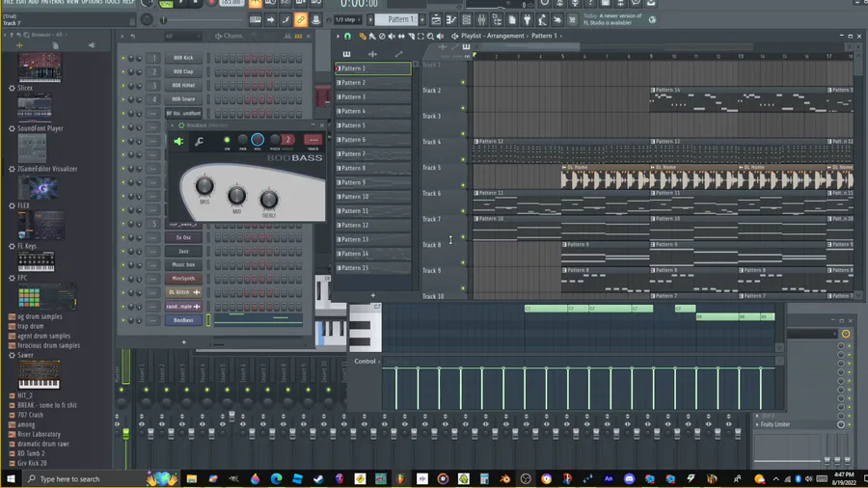This screenshot has width=868, height=488.
Task: Select the 3x Osc channel button
Action: (x=183, y=237)
